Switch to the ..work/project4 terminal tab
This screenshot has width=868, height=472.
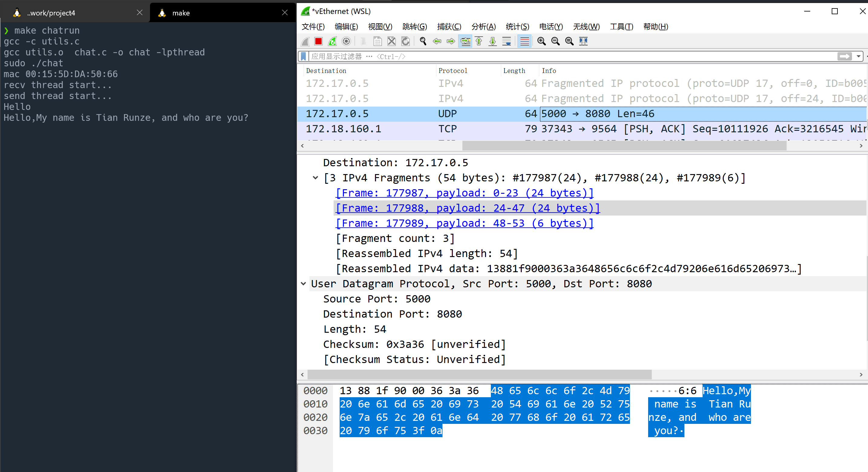[x=74, y=13]
